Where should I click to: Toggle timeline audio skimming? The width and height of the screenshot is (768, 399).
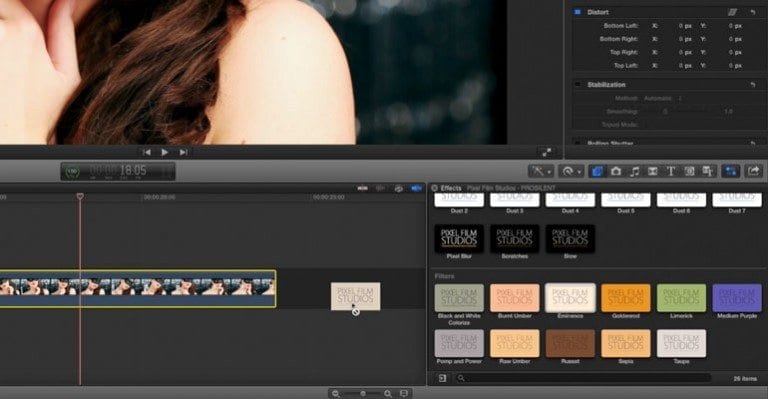point(380,188)
